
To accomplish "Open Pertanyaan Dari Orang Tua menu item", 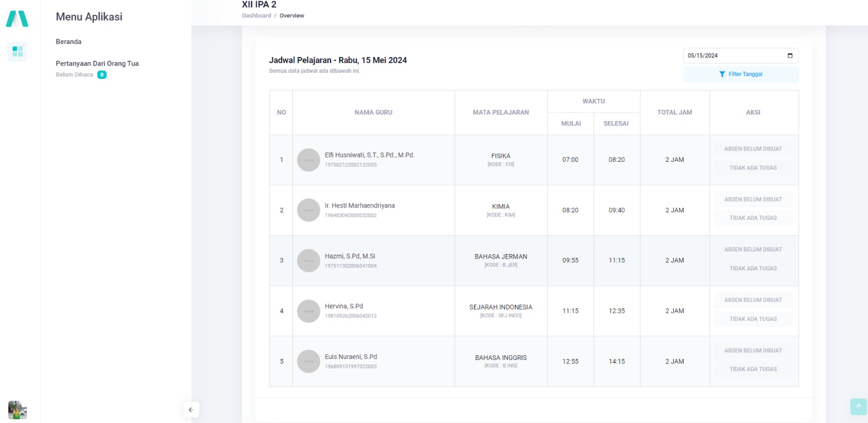I will tap(97, 64).
